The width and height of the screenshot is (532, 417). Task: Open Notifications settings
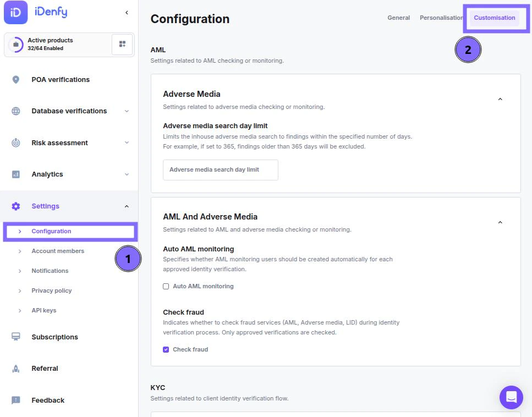pyautogui.click(x=50, y=271)
